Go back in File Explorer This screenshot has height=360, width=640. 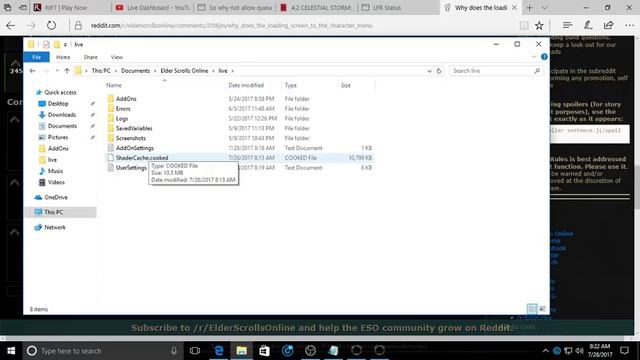pyautogui.click(x=33, y=71)
